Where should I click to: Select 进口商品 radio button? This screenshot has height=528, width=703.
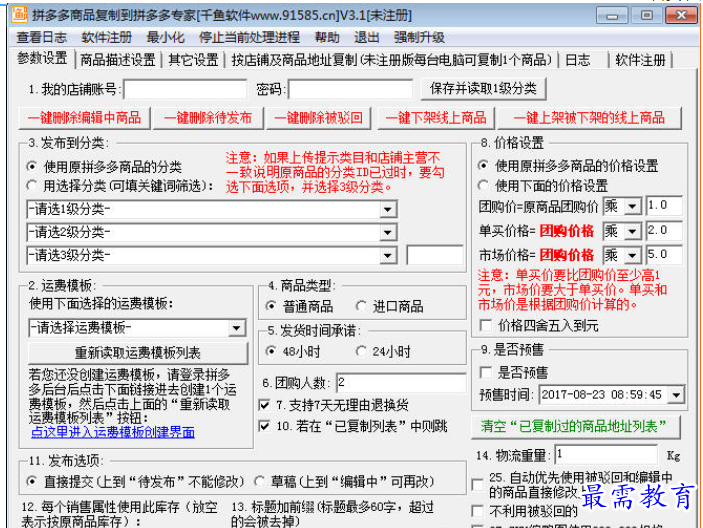click(361, 306)
